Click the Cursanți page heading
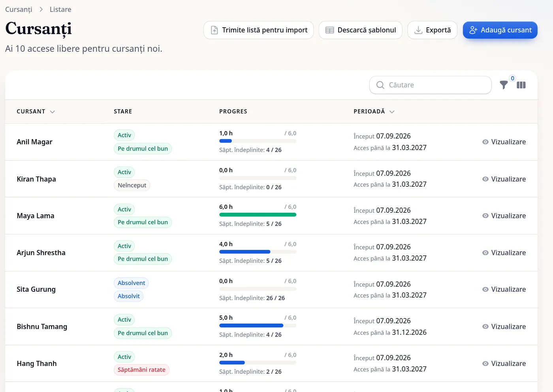Screen dimensions: 553x392 [39, 29]
